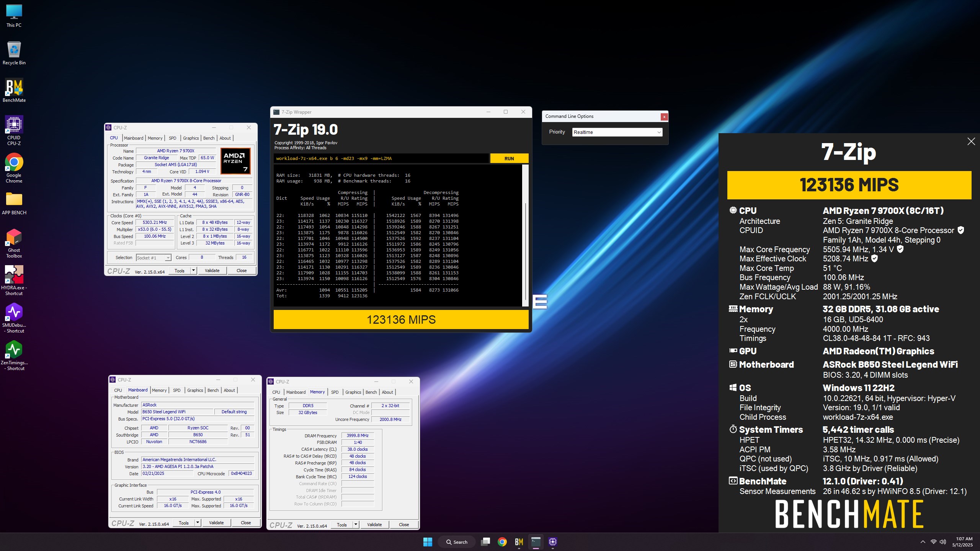
Task: Click Validate in the CPU tab window
Action: pyautogui.click(x=212, y=271)
